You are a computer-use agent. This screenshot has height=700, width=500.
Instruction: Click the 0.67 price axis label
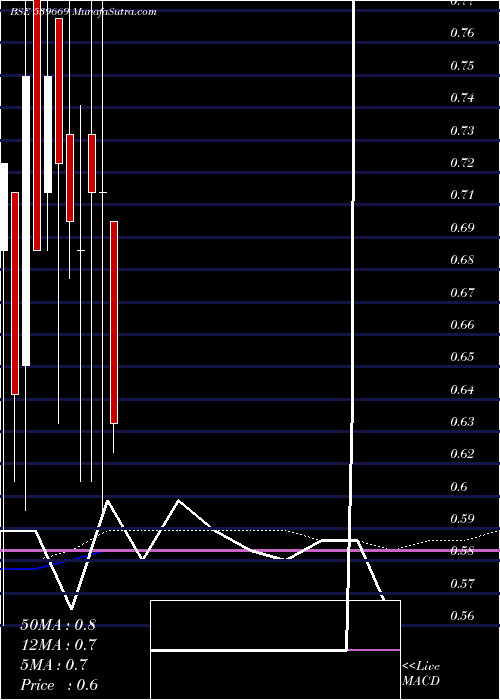(462, 292)
